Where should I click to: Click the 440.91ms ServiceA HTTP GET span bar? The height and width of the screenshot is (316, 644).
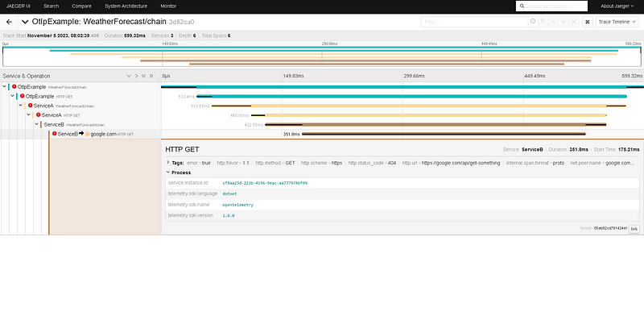tap(429, 115)
